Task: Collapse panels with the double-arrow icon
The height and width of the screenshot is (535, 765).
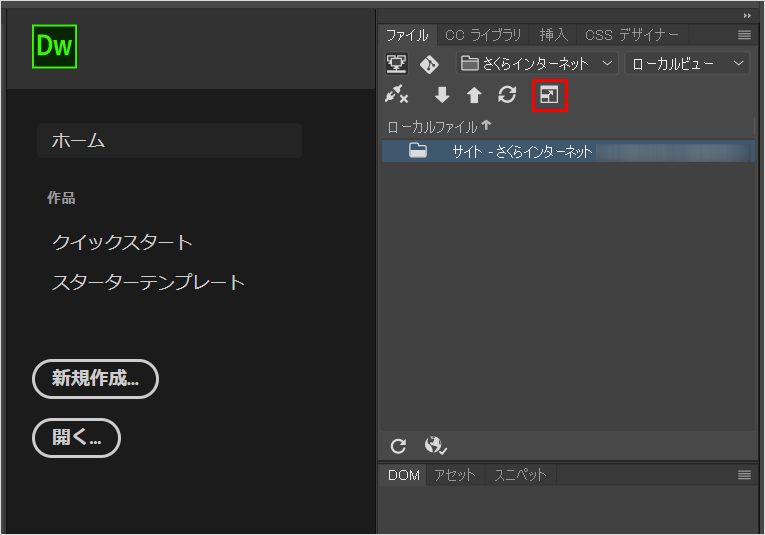Action: [746, 16]
